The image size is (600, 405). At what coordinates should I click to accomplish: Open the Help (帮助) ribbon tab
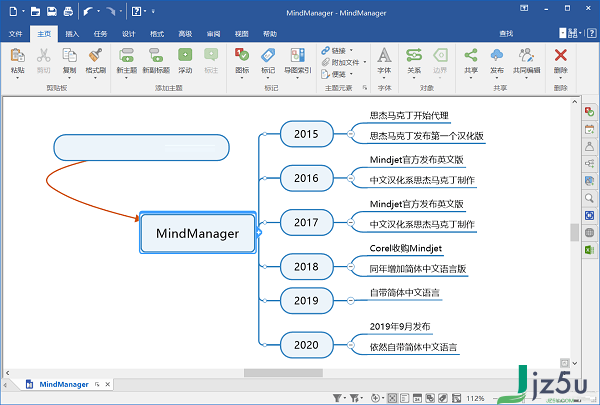[270, 34]
